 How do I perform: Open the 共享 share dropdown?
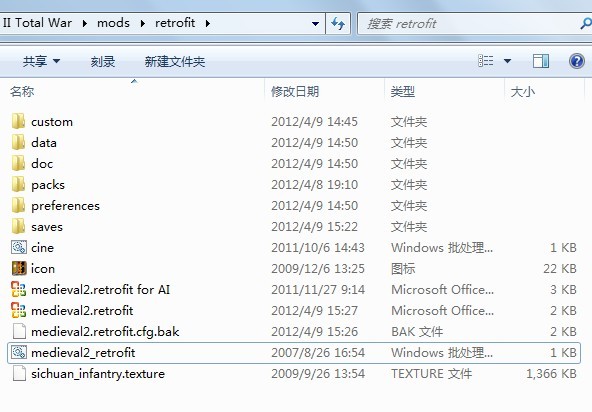(41, 61)
